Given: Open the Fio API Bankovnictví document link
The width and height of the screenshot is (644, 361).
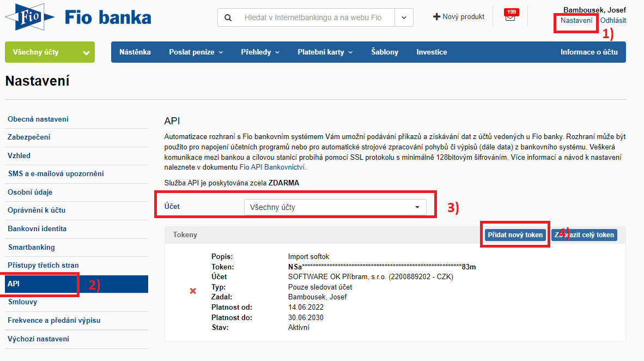Looking at the screenshot, I should (x=272, y=167).
